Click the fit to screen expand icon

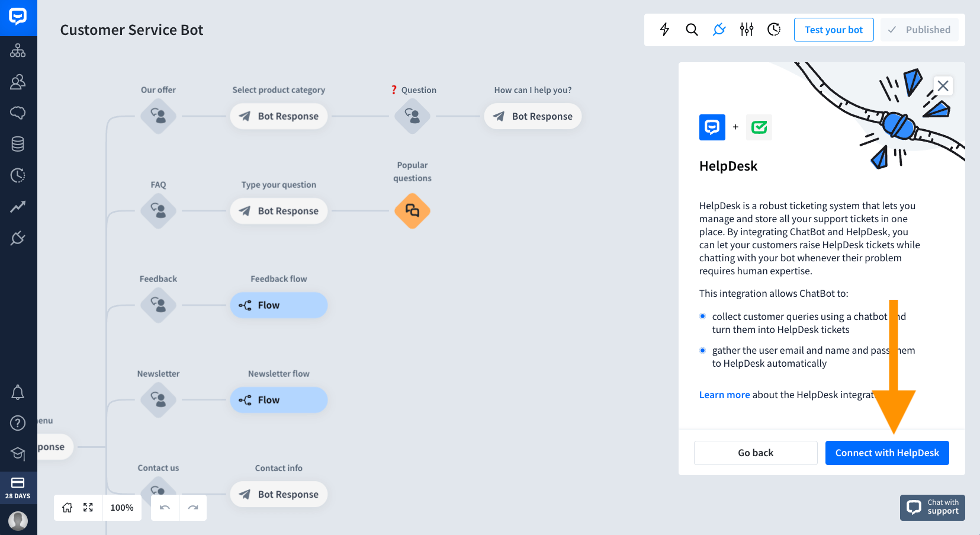tap(88, 507)
